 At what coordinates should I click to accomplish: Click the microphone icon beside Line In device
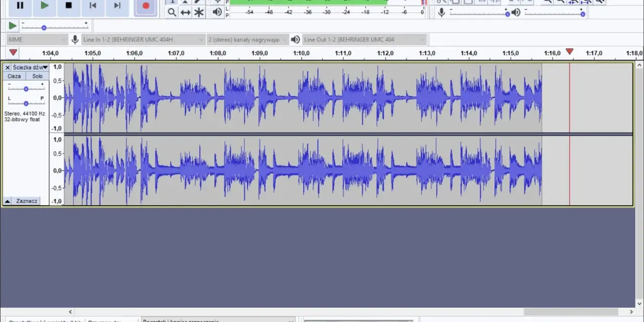tap(75, 39)
